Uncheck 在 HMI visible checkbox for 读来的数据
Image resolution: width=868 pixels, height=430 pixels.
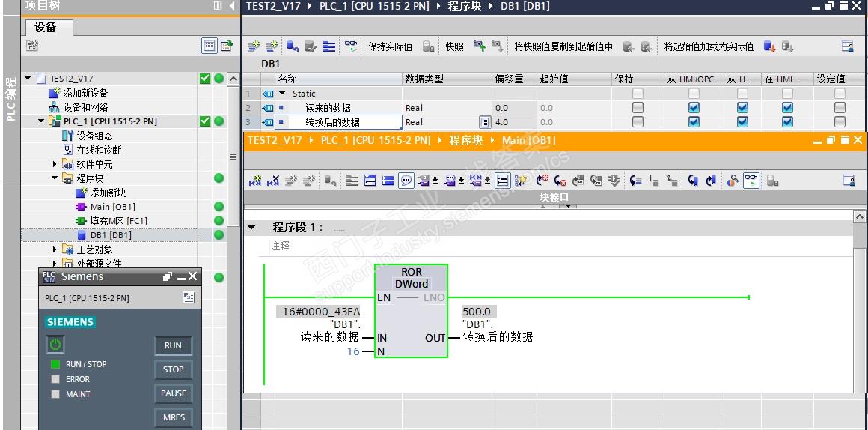coord(787,108)
